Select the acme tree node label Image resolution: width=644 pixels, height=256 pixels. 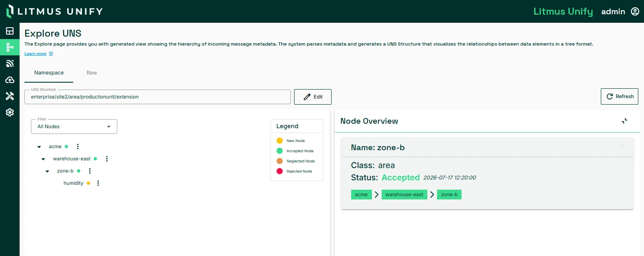55,147
